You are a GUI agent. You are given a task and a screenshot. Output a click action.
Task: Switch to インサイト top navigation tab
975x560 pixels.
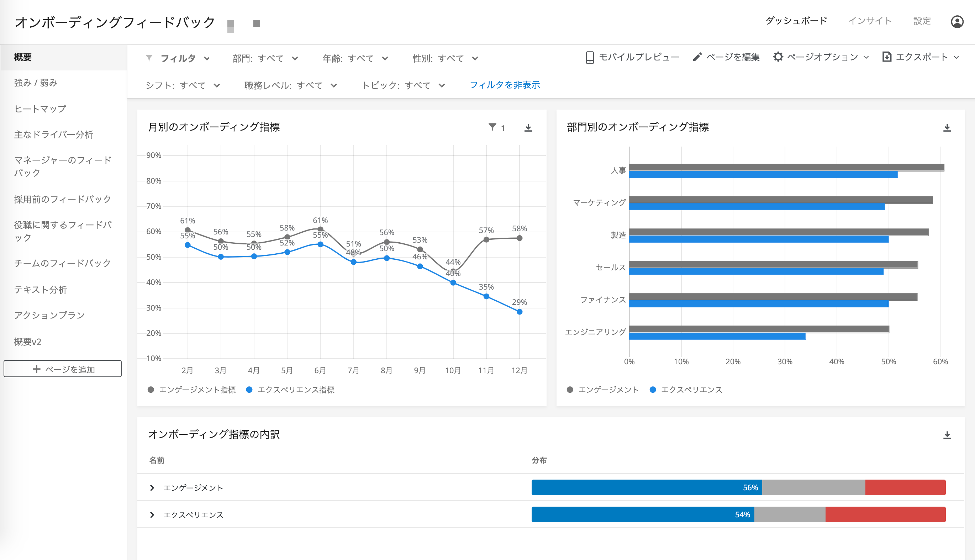point(870,21)
